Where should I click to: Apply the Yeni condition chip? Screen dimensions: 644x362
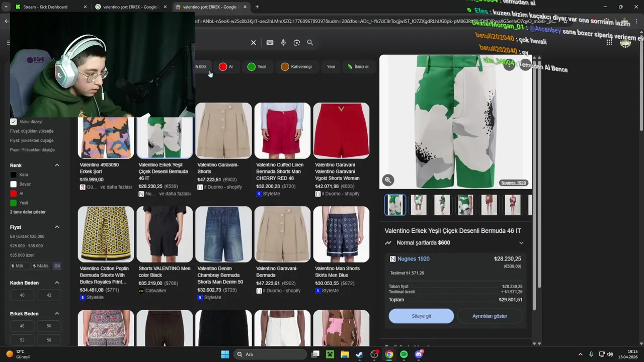pos(331,67)
